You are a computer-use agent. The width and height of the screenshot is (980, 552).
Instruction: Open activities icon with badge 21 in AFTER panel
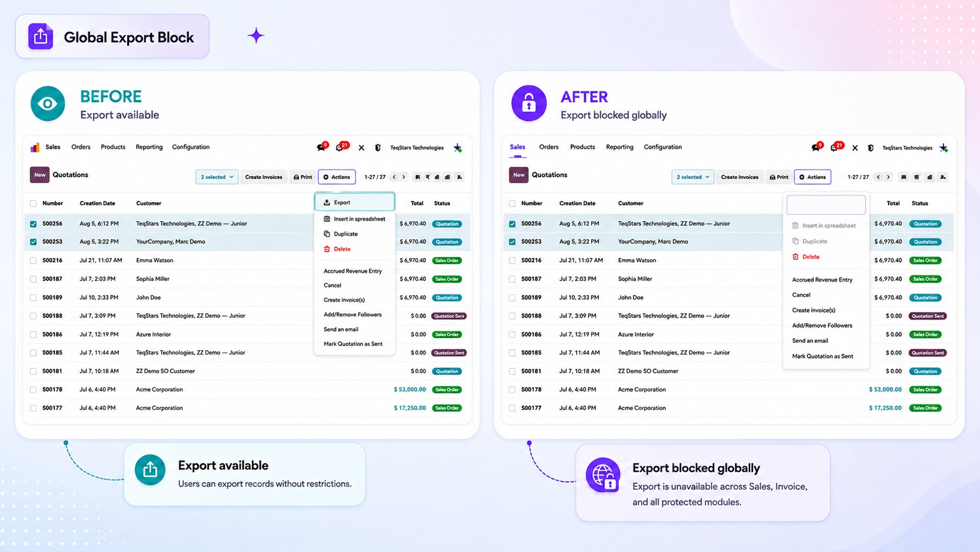coord(836,147)
